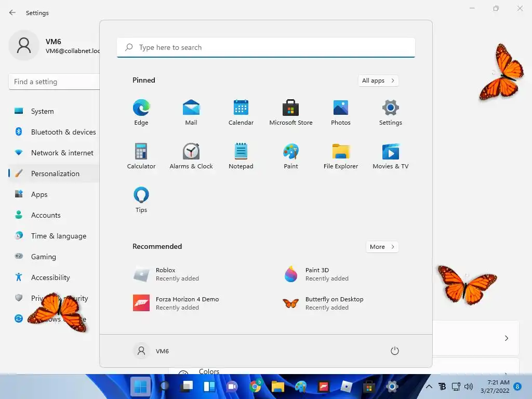Switch to Settings on the taskbar
The height and width of the screenshot is (399, 532).
click(392, 387)
